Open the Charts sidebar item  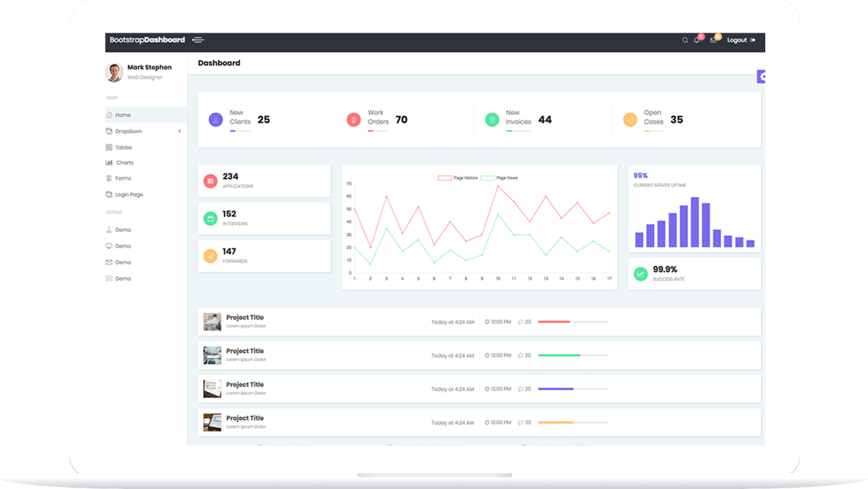tap(124, 163)
